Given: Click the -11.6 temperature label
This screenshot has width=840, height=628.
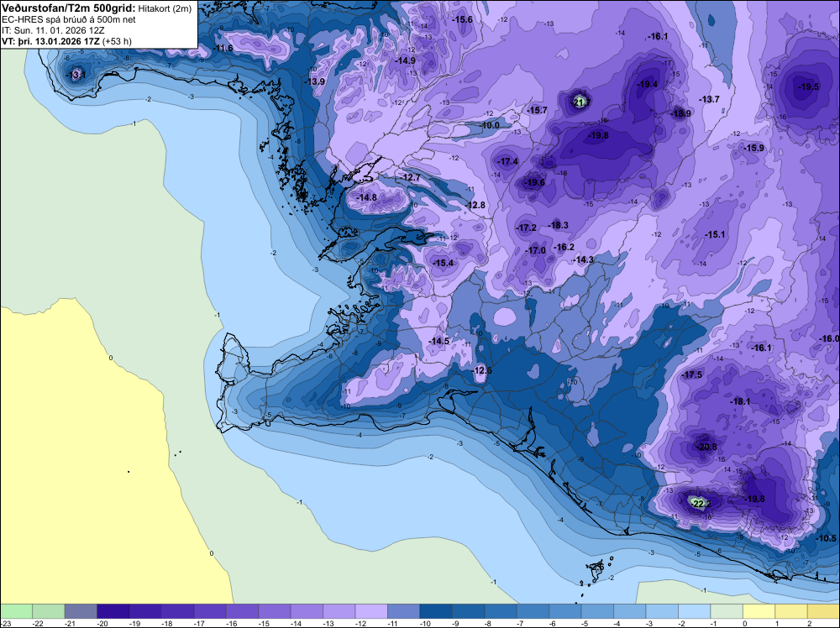Looking at the screenshot, I should 223,48.
